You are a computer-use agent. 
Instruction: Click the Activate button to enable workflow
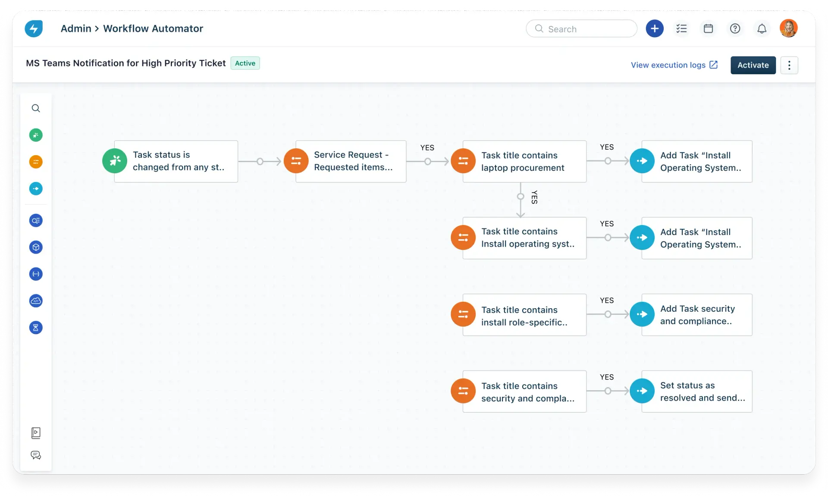coord(753,65)
